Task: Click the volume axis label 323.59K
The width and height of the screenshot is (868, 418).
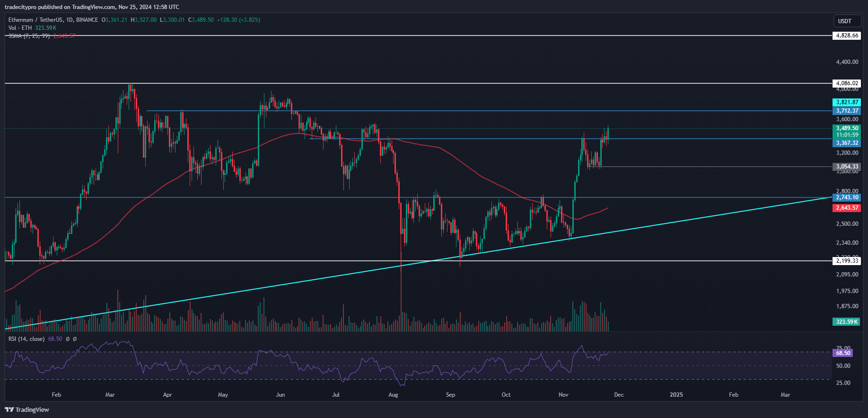Action: click(847, 322)
